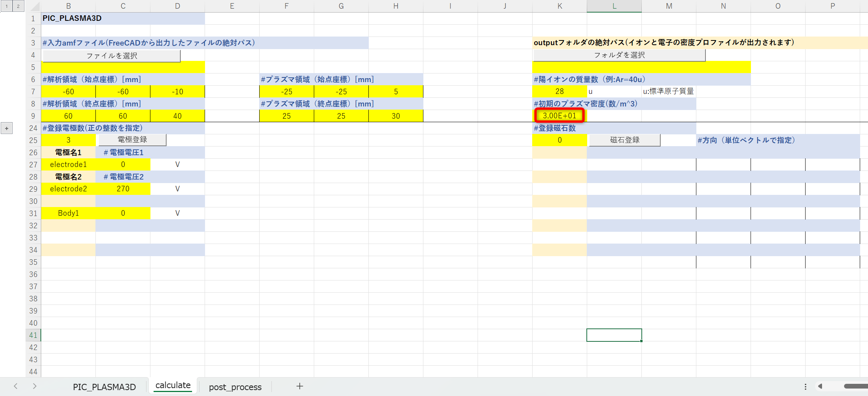The image size is (868, 396).
Task: Select ion mass number cell 28
Action: (560, 92)
